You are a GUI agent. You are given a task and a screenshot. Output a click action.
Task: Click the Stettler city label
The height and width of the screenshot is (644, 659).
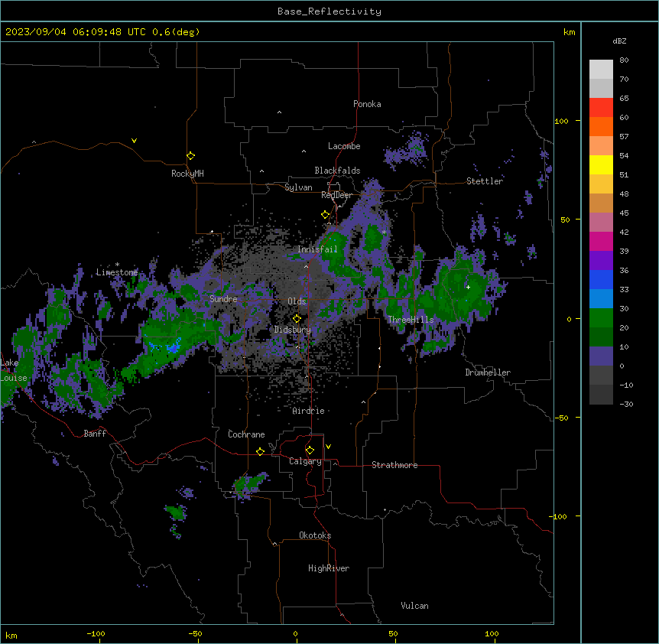[485, 181]
